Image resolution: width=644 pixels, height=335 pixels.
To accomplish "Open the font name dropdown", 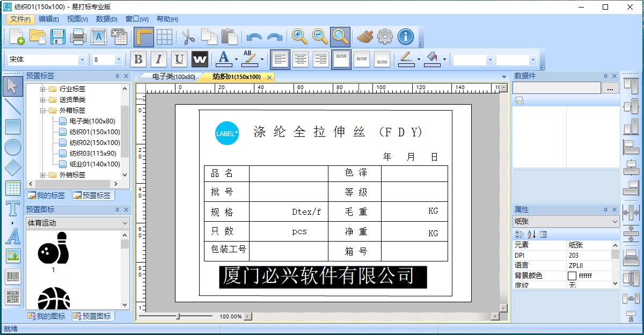I will click(x=82, y=60).
